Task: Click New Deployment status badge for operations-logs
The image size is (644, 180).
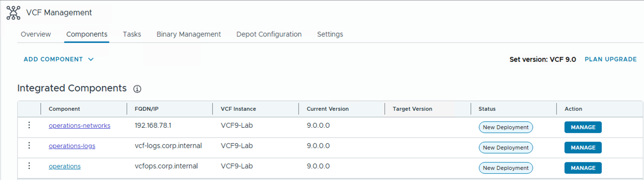Action: tap(506, 148)
